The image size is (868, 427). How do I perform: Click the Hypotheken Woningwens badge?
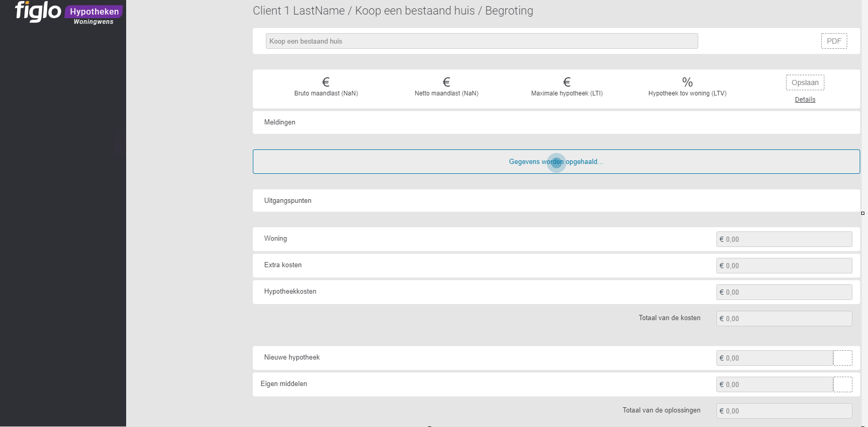(x=94, y=15)
